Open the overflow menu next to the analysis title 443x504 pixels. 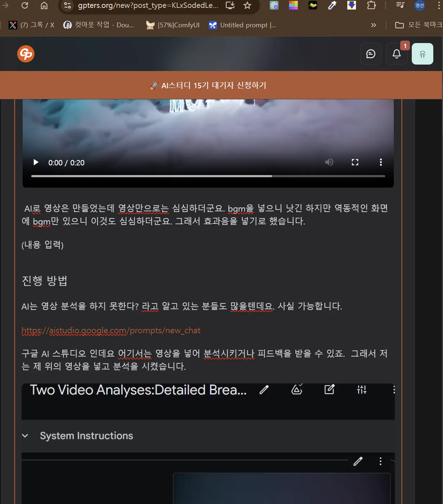point(394,390)
